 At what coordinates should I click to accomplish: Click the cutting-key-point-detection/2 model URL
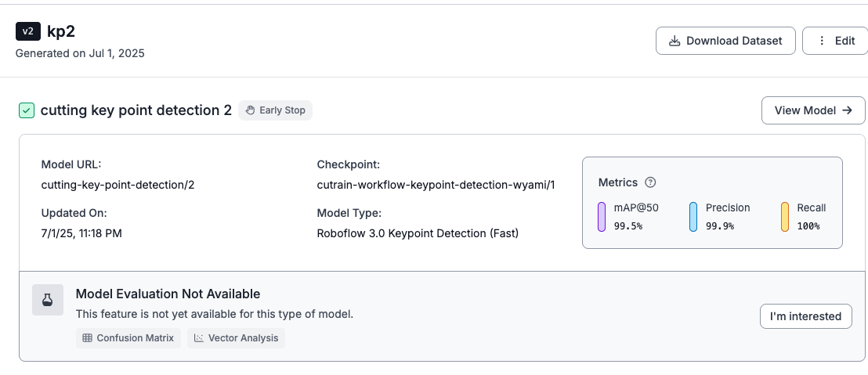point(118,185)
